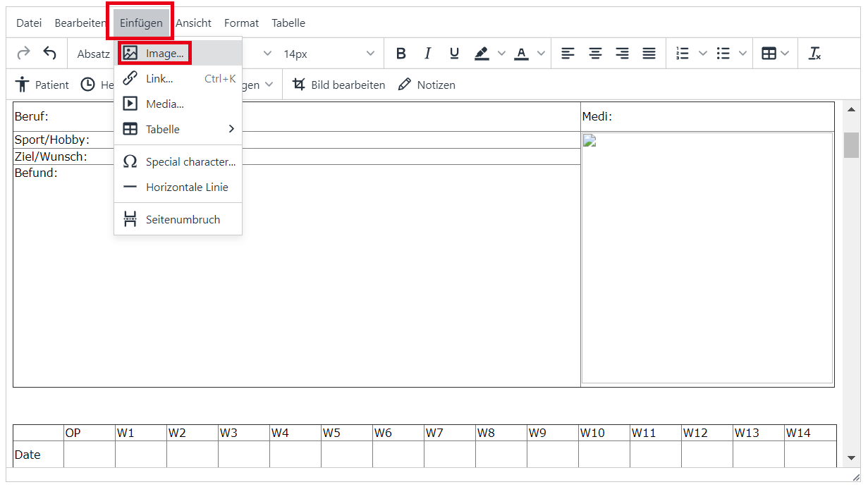Choose Link... from the Einfügen menu
The image size is (868, 487).
[x=179, y=78]
